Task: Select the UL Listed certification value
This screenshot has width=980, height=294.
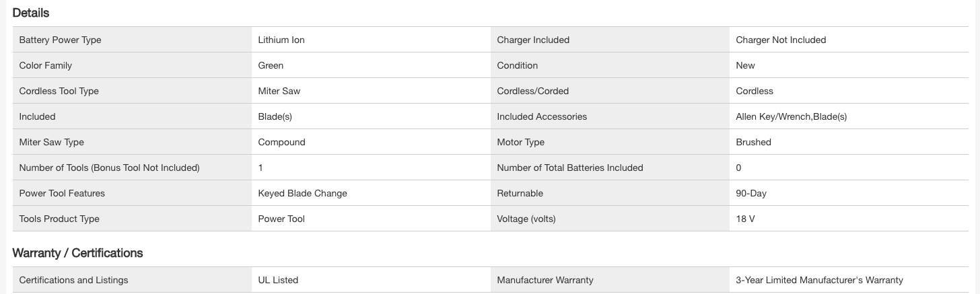Action: click(x=278, y=280)
